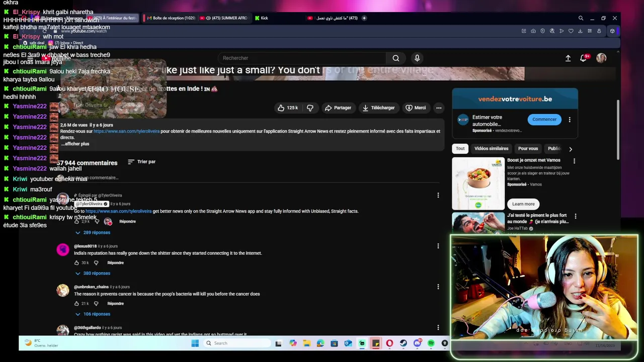Expand the 380 réponses thread

(x=93, y=274)
